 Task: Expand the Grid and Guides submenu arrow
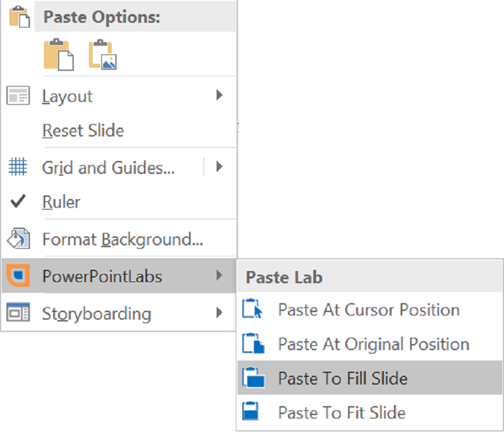point(220,167)
